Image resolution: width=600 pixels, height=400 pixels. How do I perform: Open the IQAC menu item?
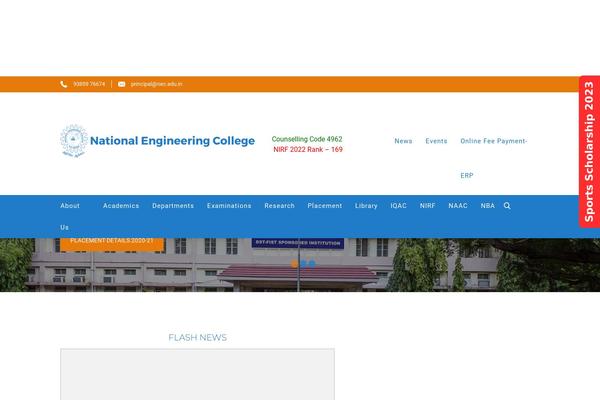398,206
